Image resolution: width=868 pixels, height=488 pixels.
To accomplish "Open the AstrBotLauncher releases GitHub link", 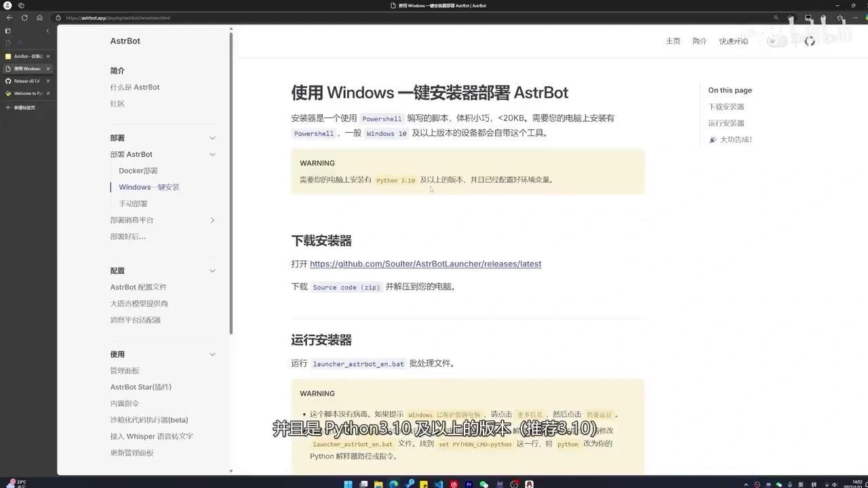I will tap(425, 264).
